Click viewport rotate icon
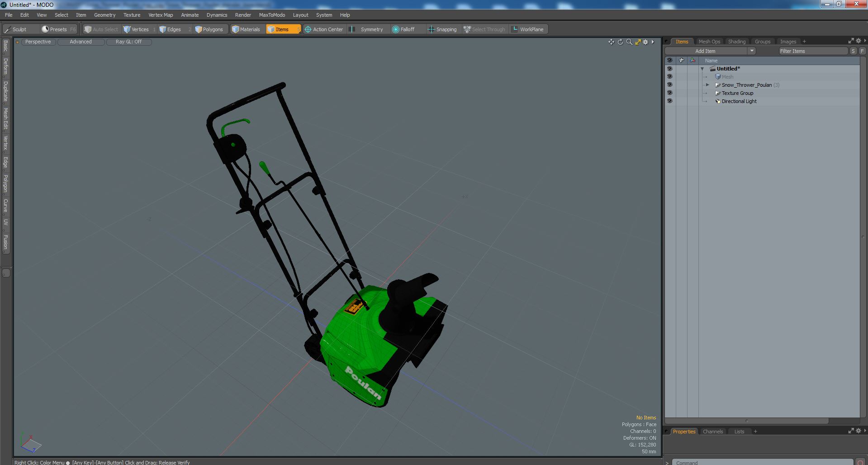Screen dimensions: 868x465 [x=620, y=42]
